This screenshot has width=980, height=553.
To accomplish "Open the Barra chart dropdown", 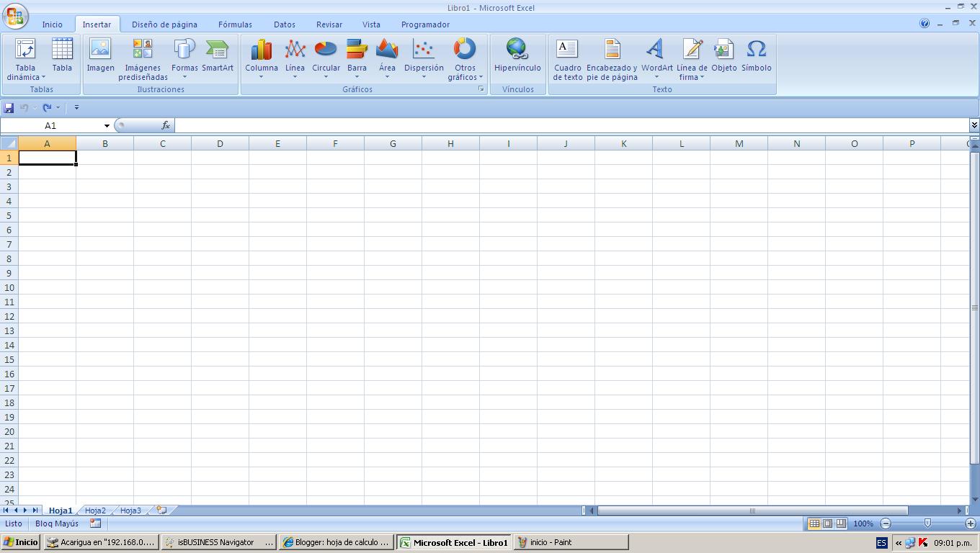I will point(357,59).
